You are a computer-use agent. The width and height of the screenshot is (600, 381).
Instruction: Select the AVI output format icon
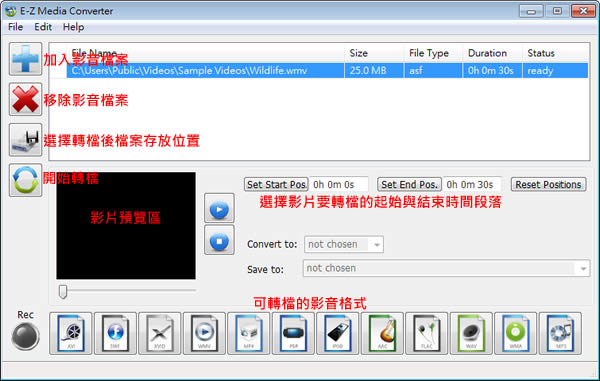(71, 334)
